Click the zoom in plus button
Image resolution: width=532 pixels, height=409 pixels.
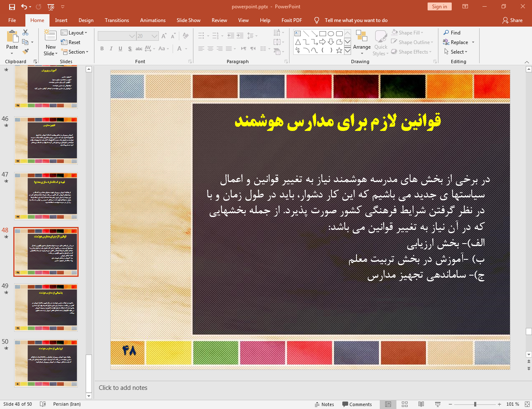pos(500,404)
